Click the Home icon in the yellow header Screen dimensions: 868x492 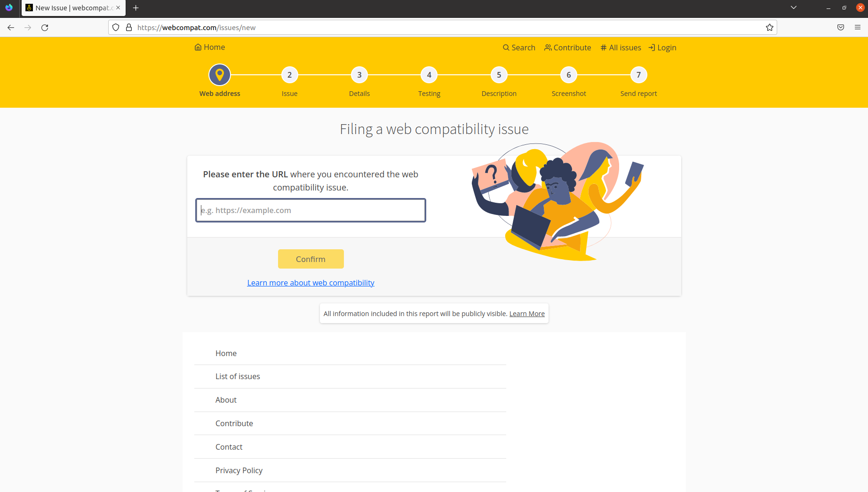[x=199, y=47]
